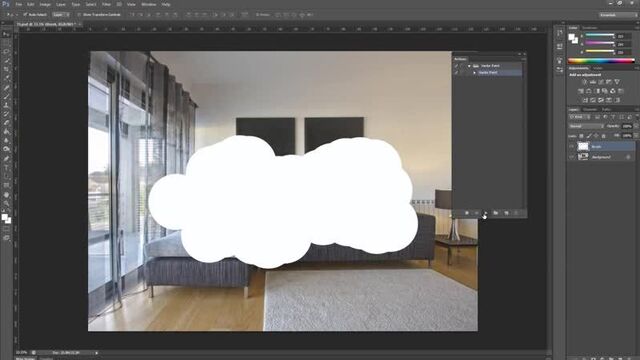Select the Rectangular Marquee tool
This screenshot has height=360, width=640.
[6, 43]
